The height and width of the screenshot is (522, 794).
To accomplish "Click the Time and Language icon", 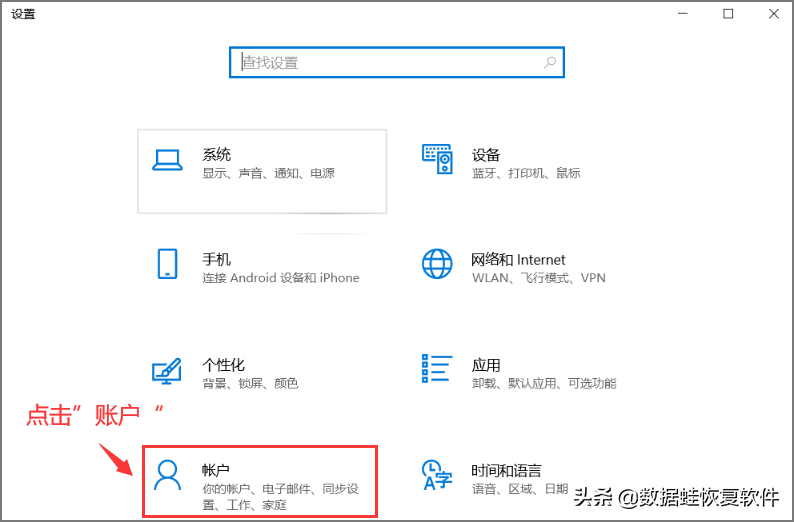I will click(x=436, y=475).
